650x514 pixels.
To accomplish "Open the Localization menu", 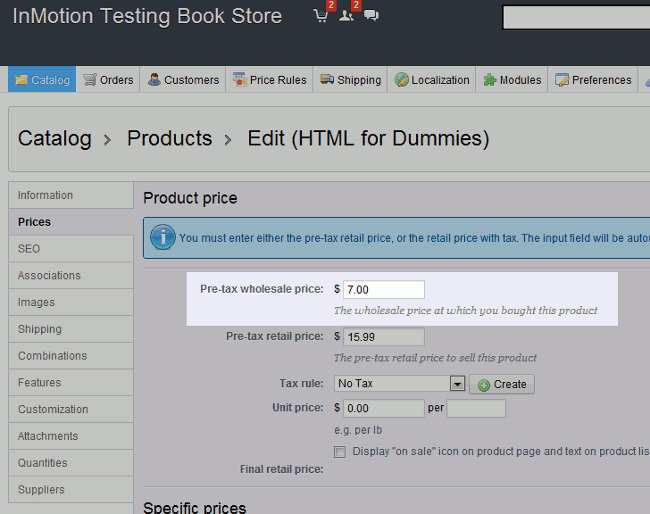I will point(431,80).
